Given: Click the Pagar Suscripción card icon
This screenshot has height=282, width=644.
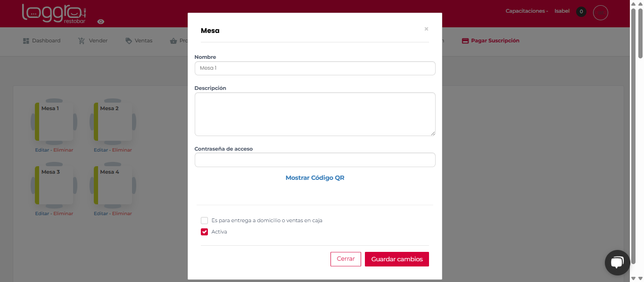Looking at the screenshot, I should (465, 41).
